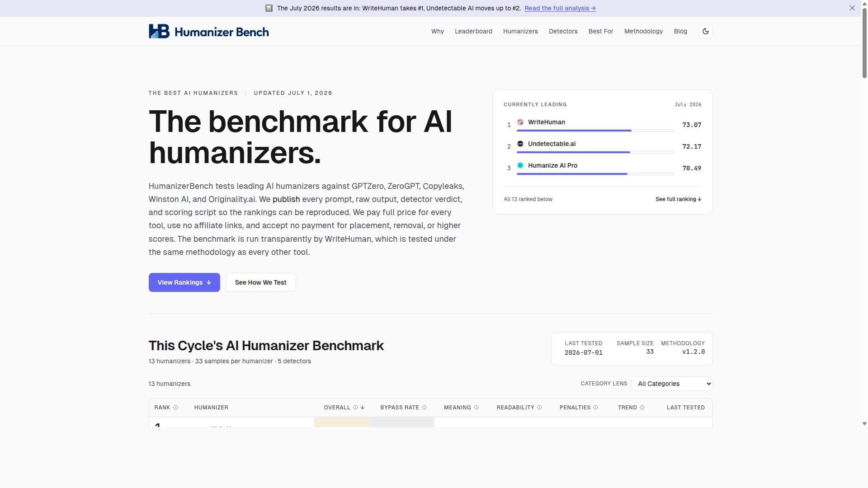868x488 pixels.
Task: Click info icon next to PENALTIES header
Action: [595, 408]
